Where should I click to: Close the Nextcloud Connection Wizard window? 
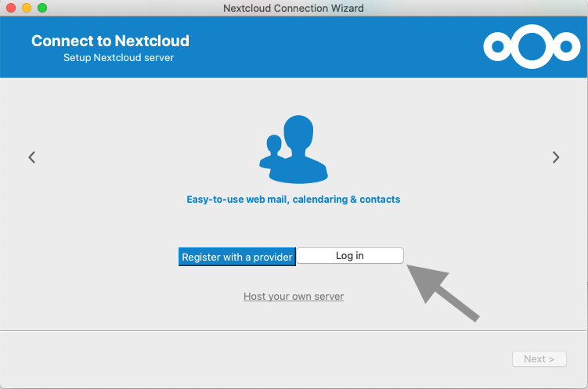click(x=11, y=8)
